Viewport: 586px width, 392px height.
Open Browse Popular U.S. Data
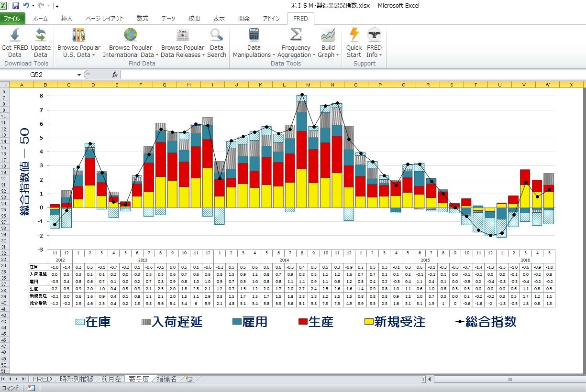(x=79, y=43)
